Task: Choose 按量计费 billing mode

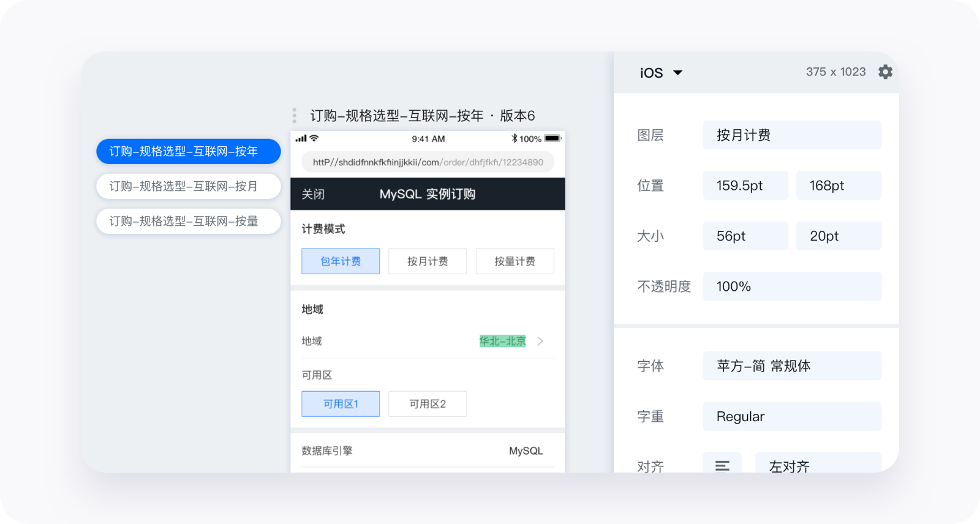Action: point(515,261)
